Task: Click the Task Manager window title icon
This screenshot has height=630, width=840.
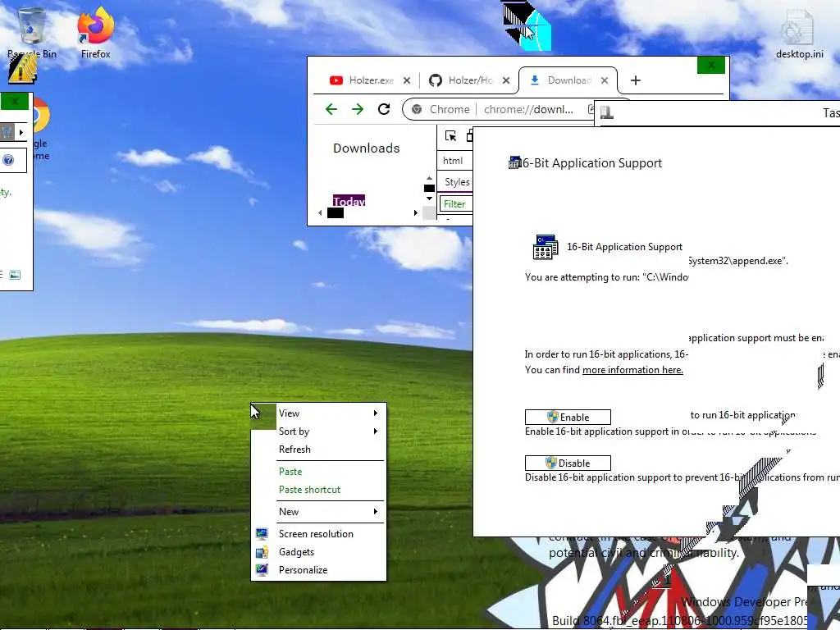Action: pos(606,112)
